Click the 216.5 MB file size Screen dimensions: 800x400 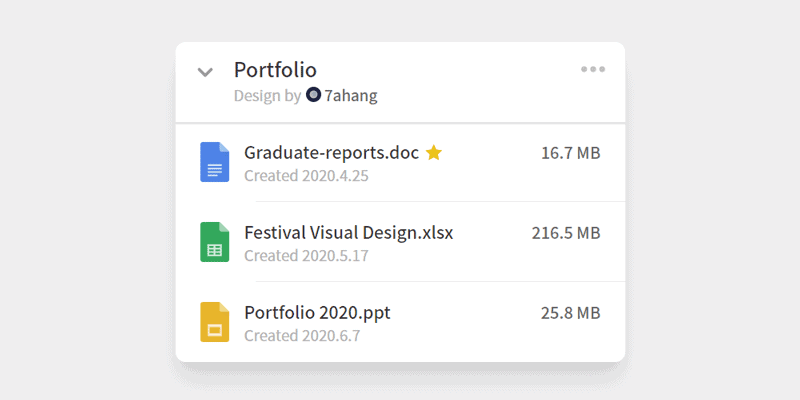pyautogui.click(x=565, y=233)
